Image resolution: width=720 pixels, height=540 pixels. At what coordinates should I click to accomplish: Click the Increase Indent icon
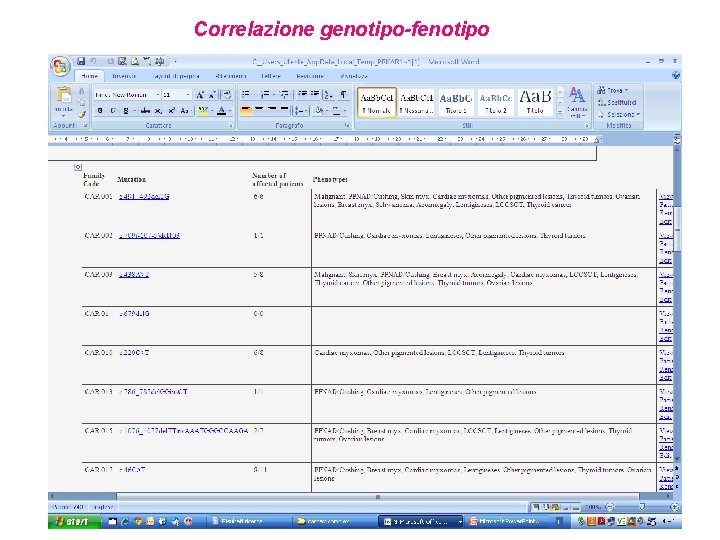[315, 95]
